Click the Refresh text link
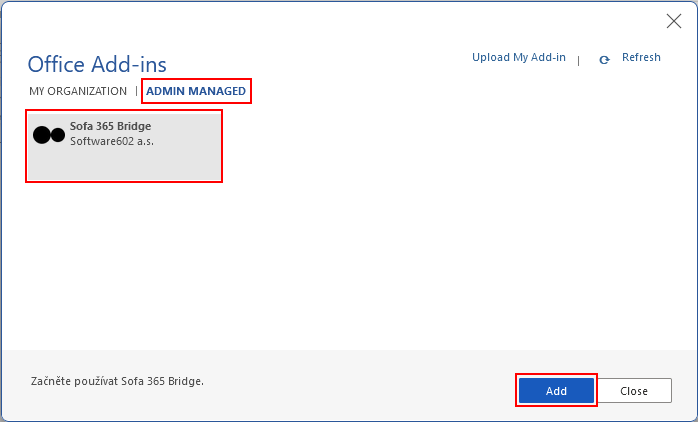The width and height of the screenshot is (698, 422). (x=641, y=58)
